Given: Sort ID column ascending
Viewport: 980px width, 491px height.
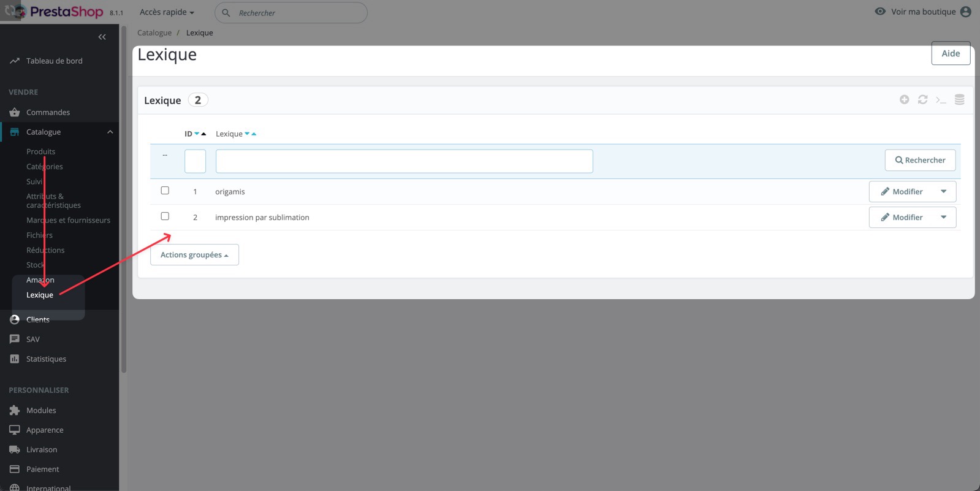Looking at the screenshot, I should tap(203, 134).
